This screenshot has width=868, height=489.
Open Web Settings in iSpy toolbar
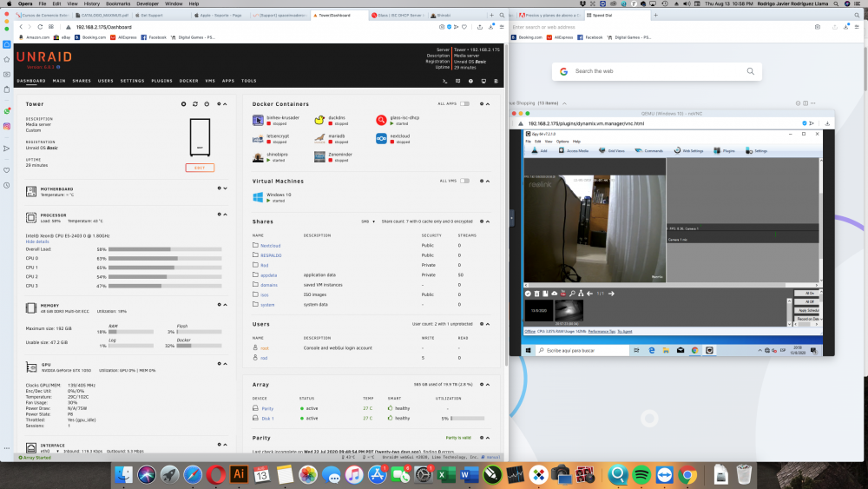(688, 150)
